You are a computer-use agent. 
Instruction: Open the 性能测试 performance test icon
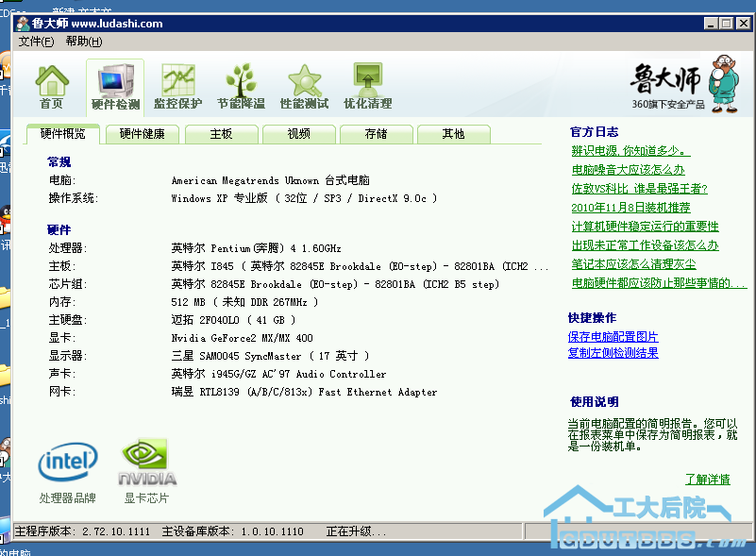point(304,87)
